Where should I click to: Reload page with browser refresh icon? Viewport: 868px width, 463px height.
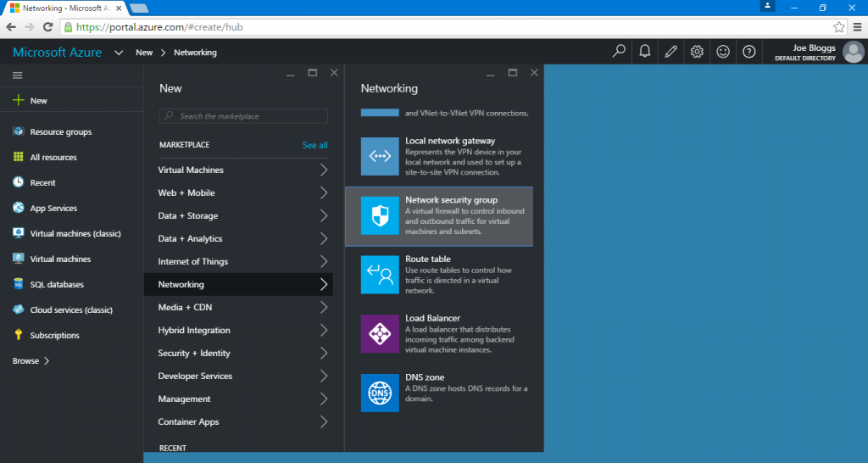(47, 27)
